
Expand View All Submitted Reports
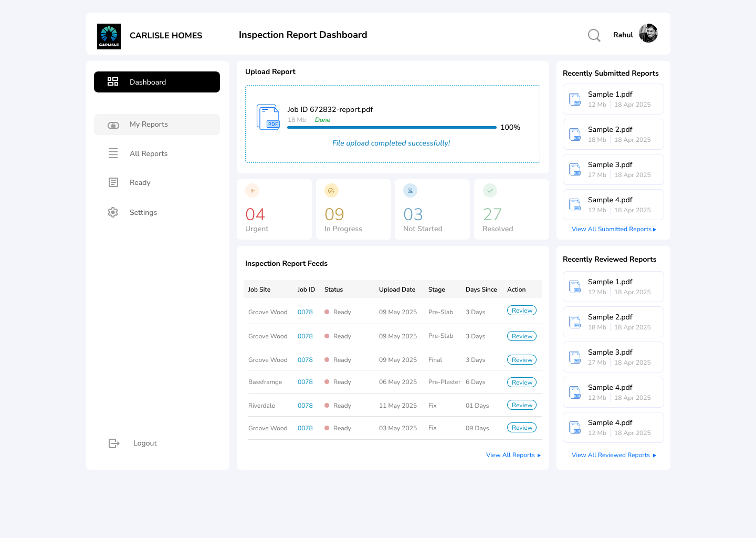(614, 229)
